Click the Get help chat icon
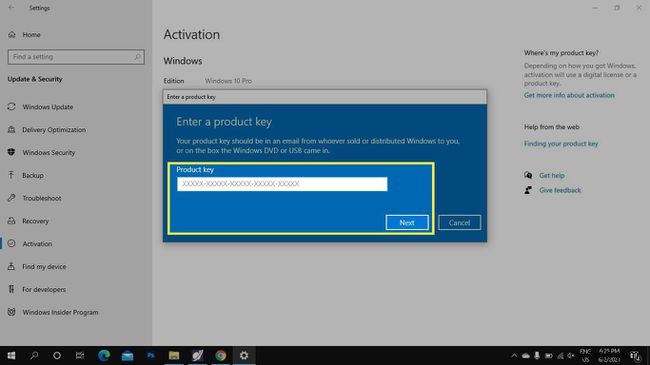650x365 pixels. tap(528, 175)
